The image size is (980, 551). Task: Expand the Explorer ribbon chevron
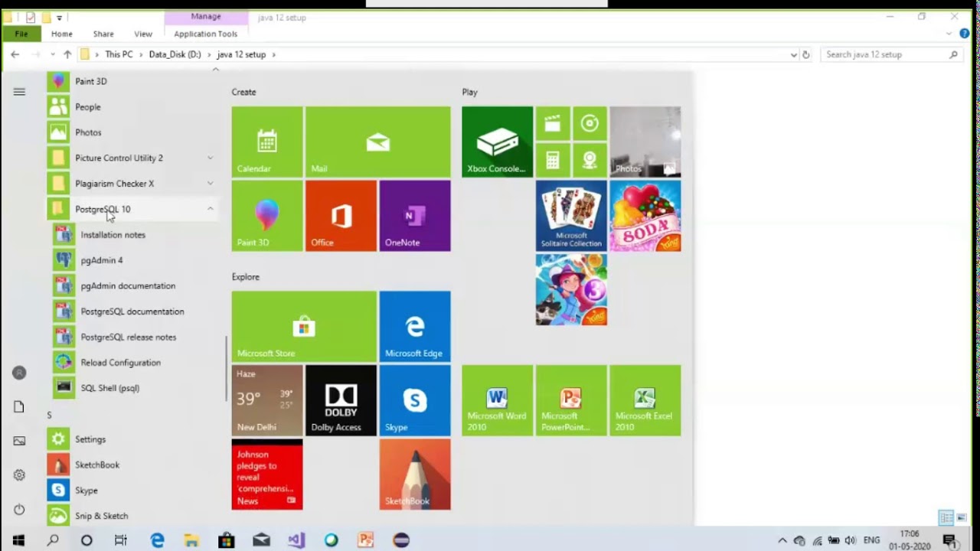949,34
